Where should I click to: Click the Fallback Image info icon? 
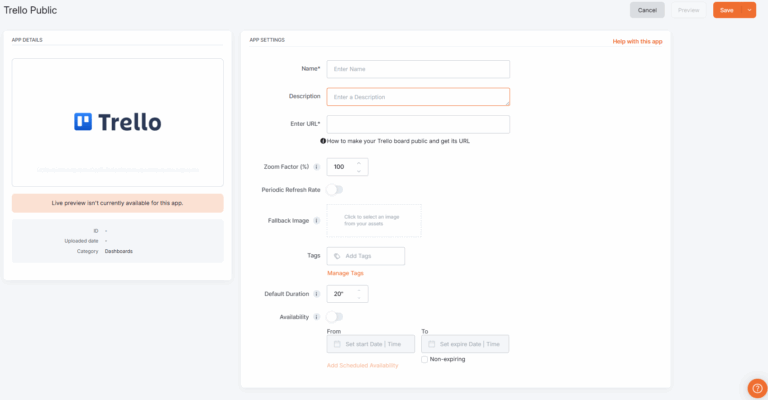tap(316, 221)
